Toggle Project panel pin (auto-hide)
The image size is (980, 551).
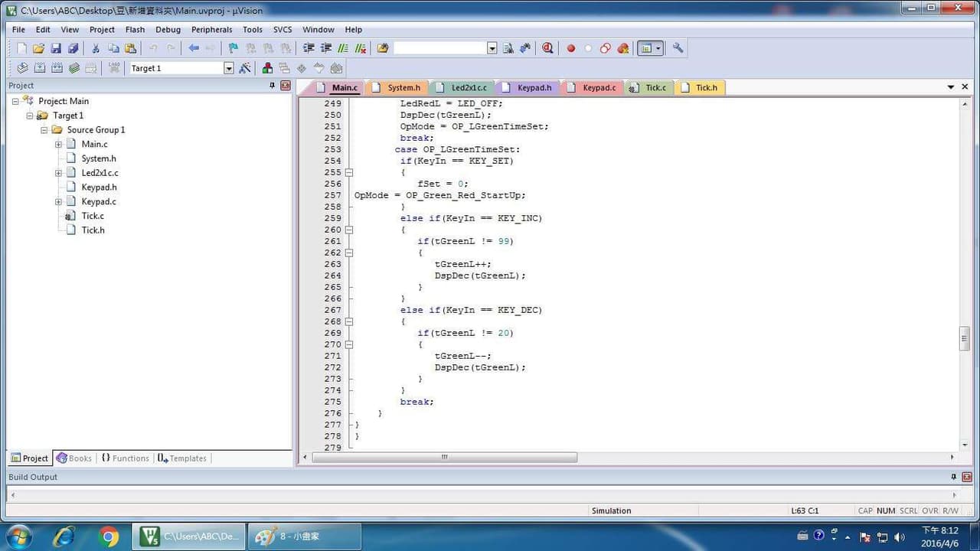coord(272,86)
